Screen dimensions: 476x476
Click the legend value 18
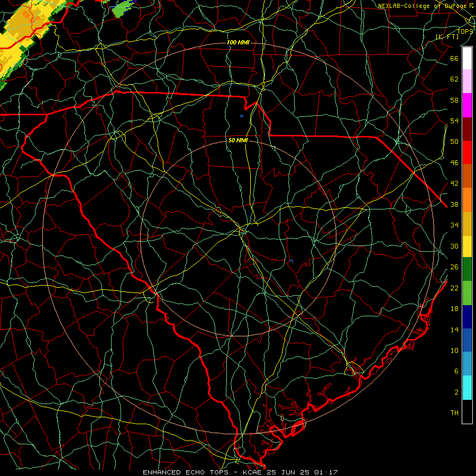(x=454, y=309)
